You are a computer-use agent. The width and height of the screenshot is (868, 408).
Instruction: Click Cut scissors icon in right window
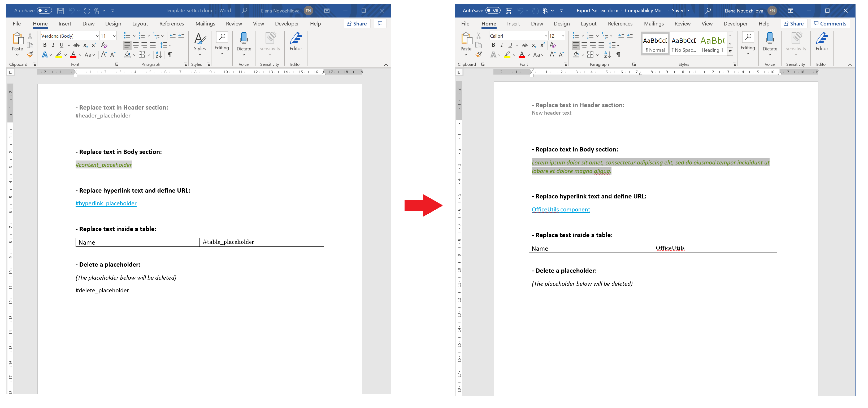coord(479,36)
